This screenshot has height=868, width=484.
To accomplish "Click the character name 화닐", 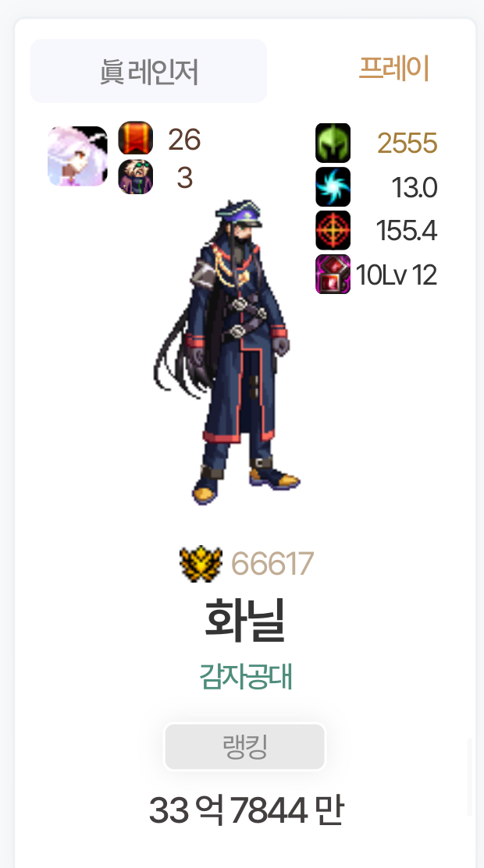I will click(244, 620).
